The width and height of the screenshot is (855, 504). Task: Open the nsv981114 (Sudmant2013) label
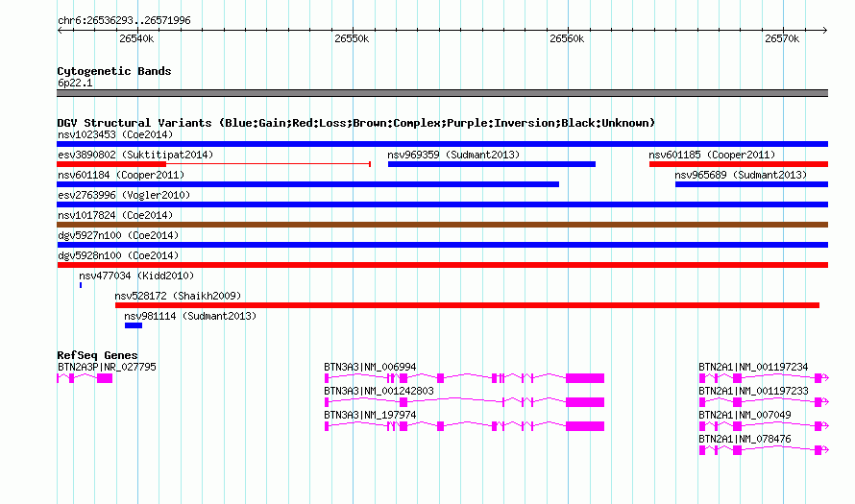[x=190, y=316]
